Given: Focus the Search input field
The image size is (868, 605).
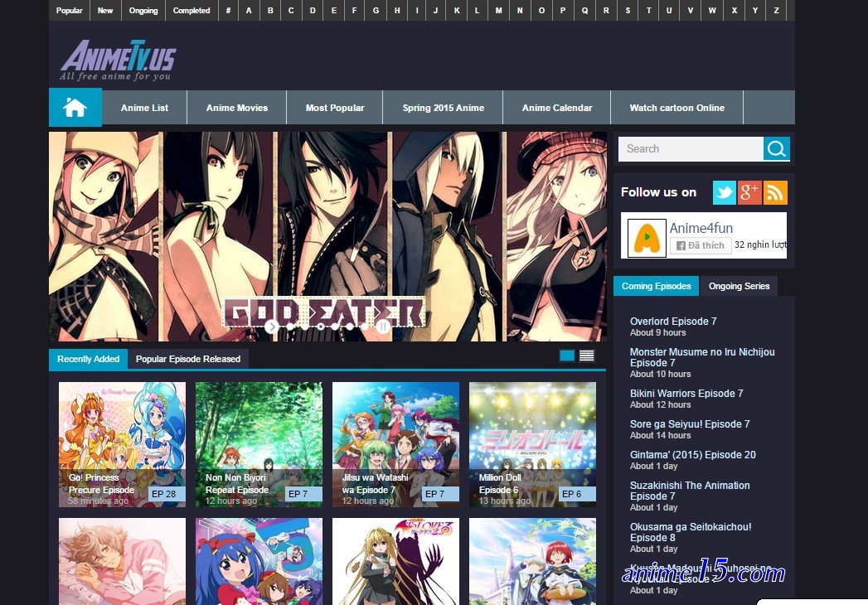Looking at the screenshot, I should pyautogui.click(x=691, y=149).
